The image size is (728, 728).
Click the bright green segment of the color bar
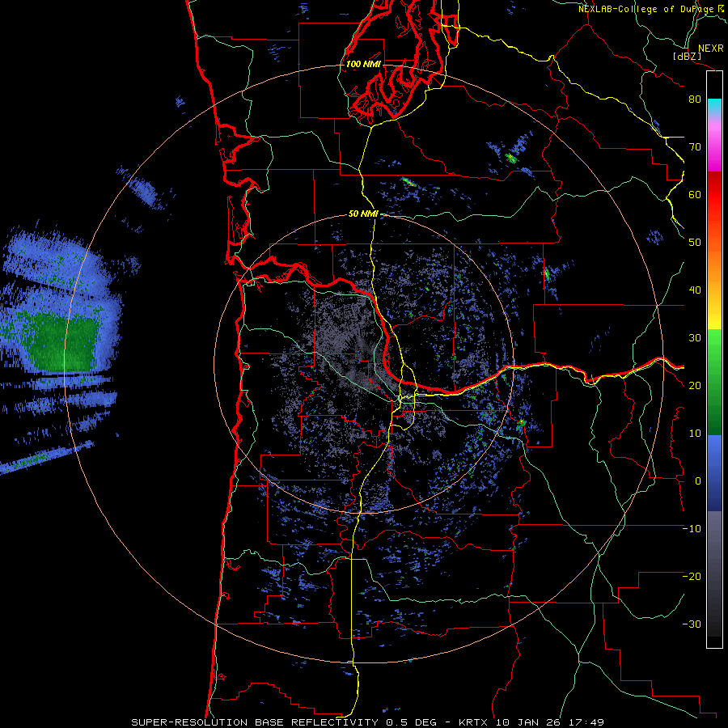[714, 344]
